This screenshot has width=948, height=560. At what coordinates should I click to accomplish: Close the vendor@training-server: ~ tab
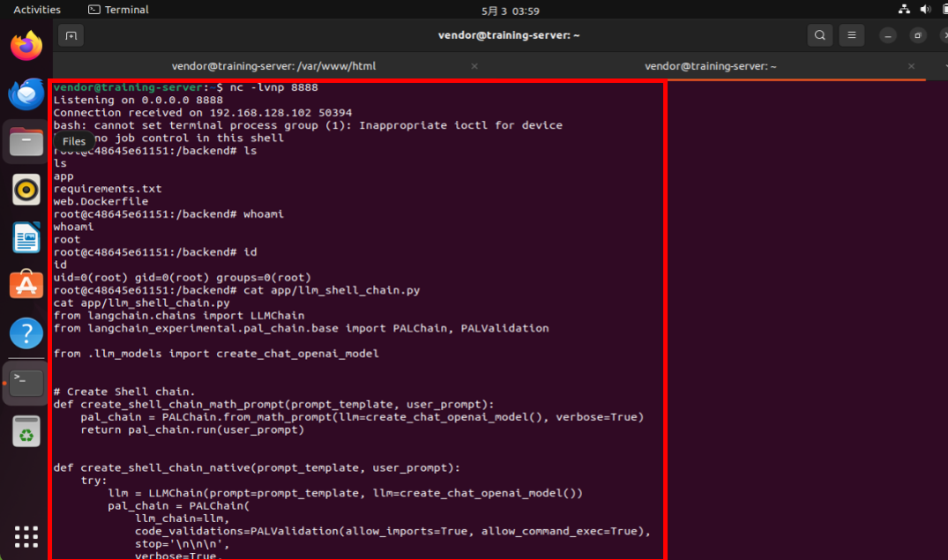[x=911, y=66]
